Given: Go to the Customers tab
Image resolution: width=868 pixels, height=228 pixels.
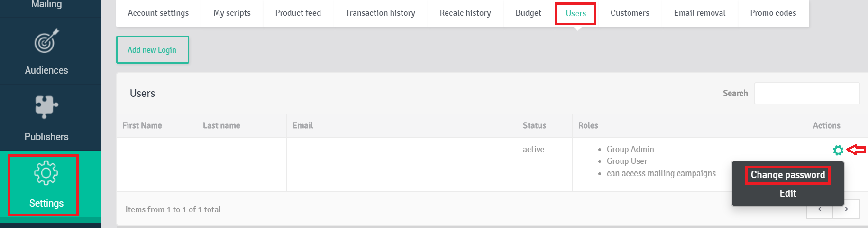Looking at the screenshot, I should (x=630, y=13).
